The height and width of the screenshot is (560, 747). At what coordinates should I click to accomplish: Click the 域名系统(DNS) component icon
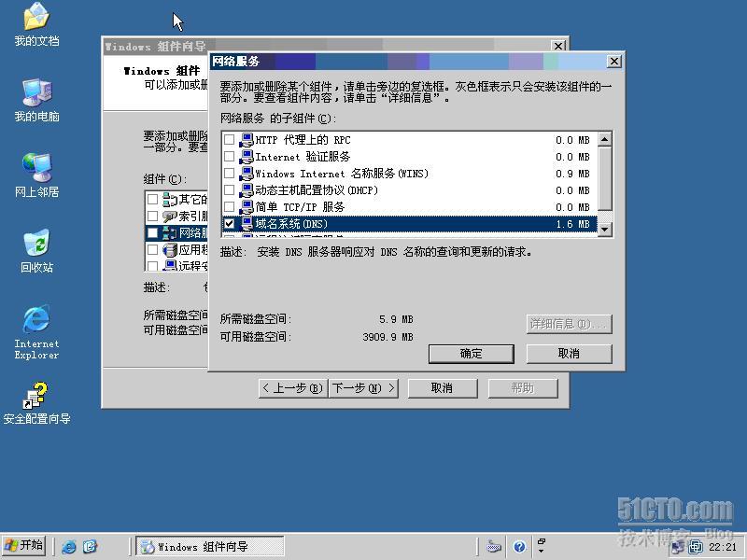coord(246,223)
